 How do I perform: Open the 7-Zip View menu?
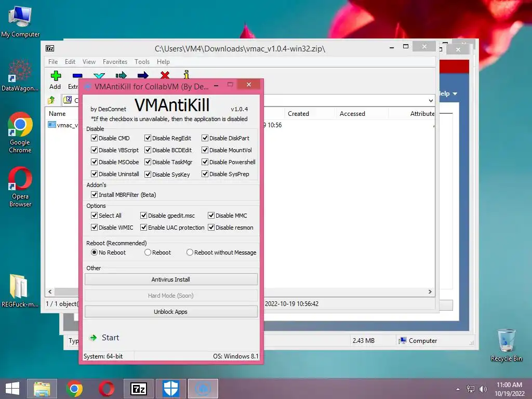[x=89, y=62]
